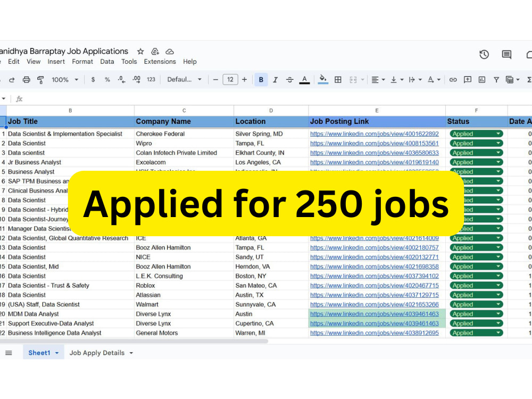The height and width of the screenshot is (399, 532).
Task: Open the Default font dropdown
Action: (184, 80)
